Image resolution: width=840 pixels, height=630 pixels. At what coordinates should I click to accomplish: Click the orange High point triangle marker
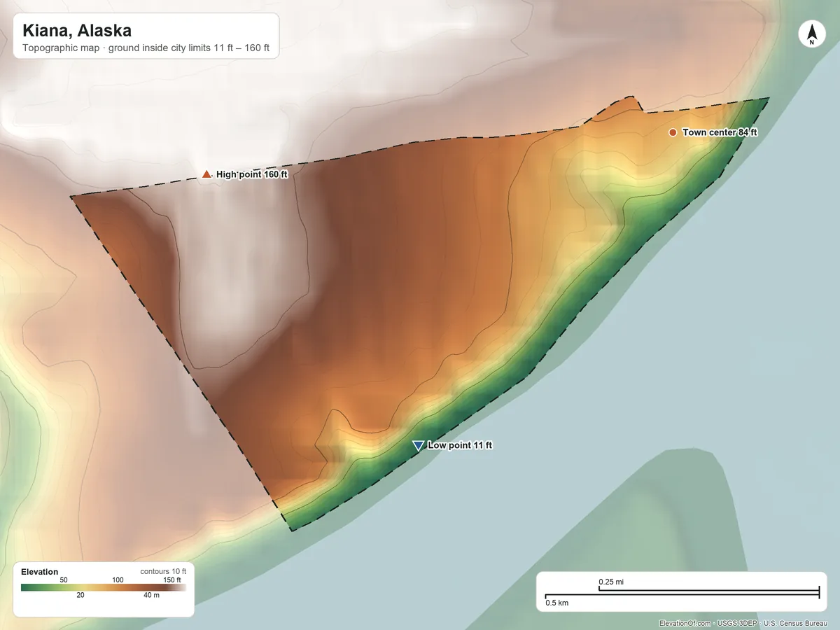tap(206, 174)
